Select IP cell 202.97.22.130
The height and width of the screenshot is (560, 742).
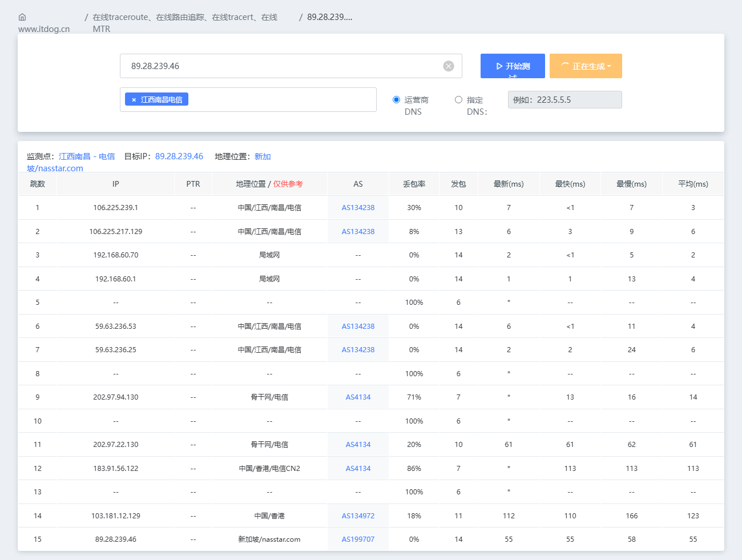click(x=116, y=445)
